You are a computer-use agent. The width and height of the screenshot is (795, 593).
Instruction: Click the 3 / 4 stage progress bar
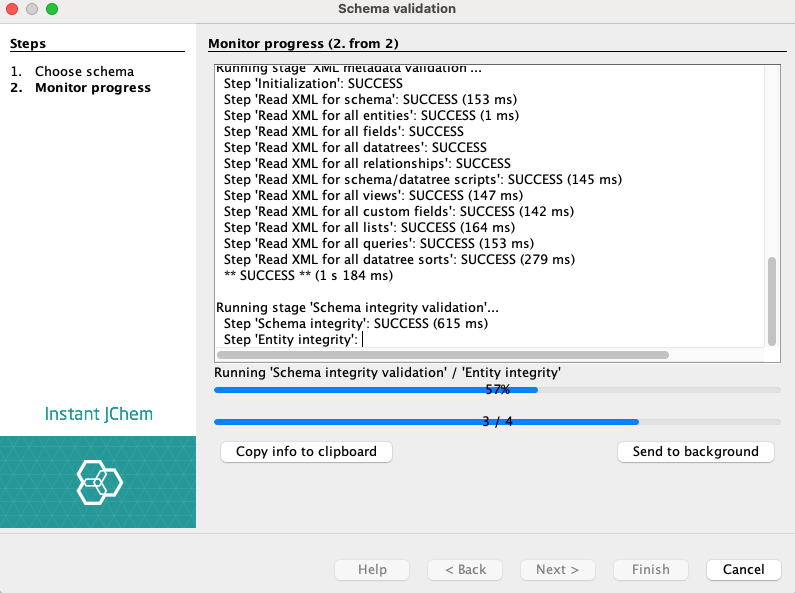497,422
